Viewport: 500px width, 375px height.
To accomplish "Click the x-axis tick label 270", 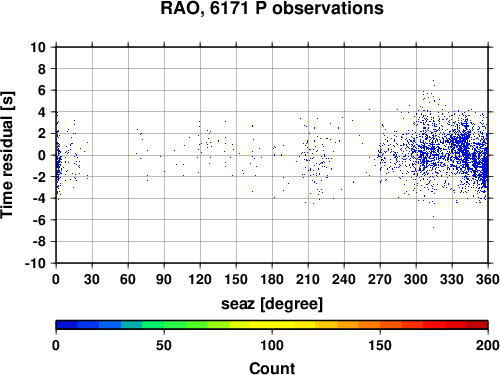I will [x=380, y=279].
